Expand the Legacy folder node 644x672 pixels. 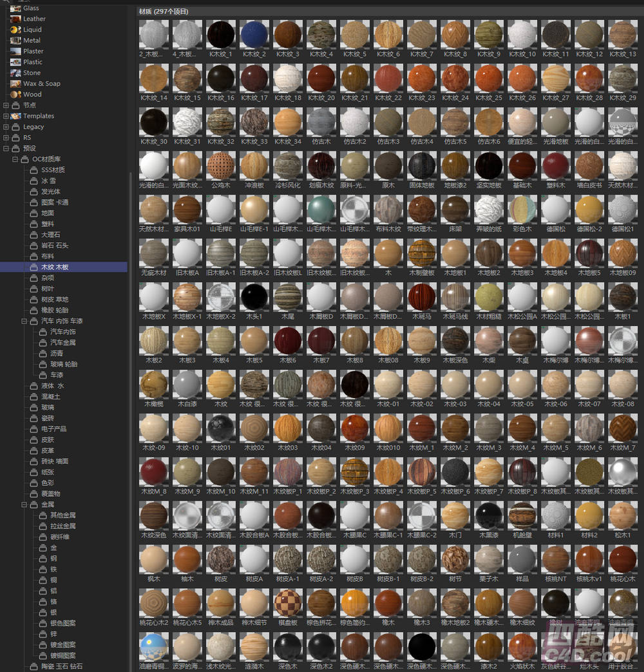(x=6, y=127)
